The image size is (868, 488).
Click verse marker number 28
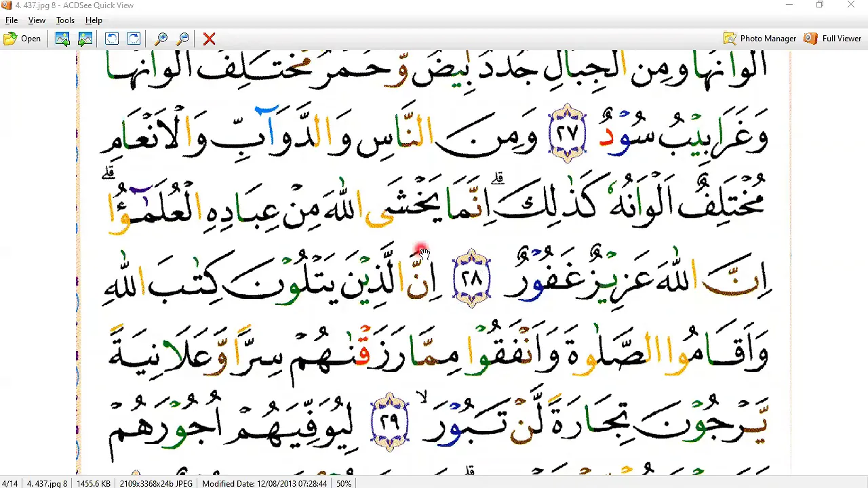click(472, 278)
